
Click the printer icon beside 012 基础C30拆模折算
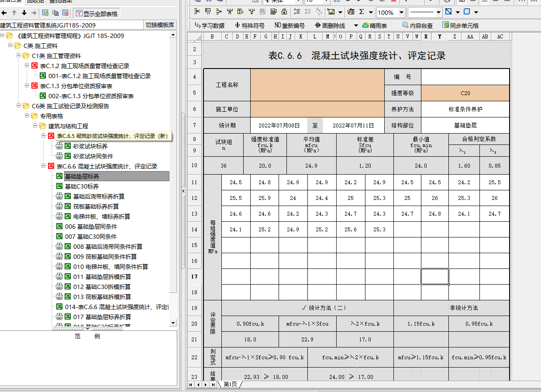pyautogui.click(x=59, y=287)
